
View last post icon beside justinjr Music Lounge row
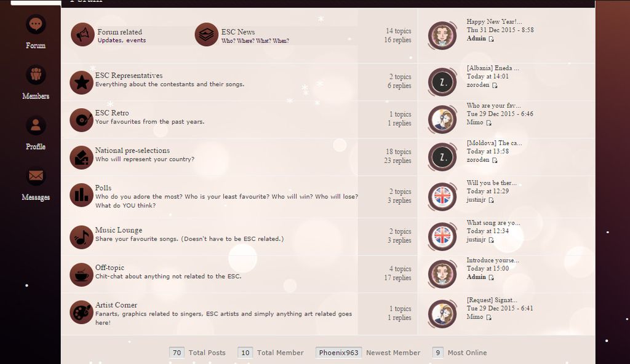(491, 240)
